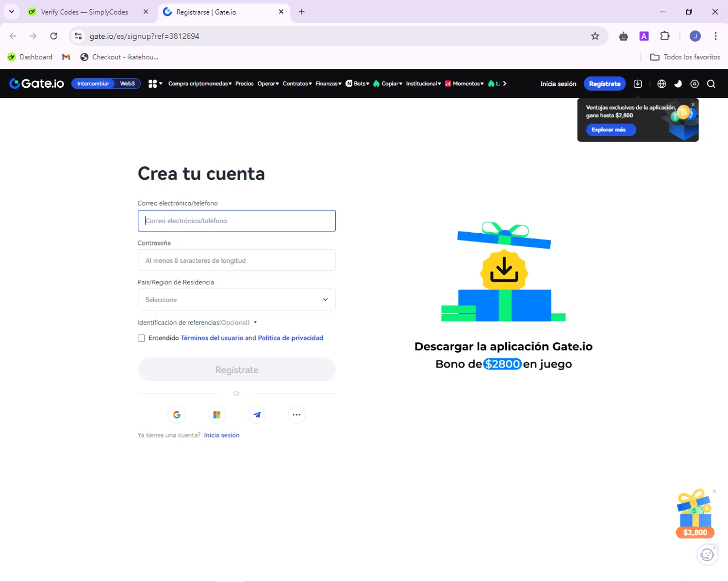728x582 pixels.
Task: Open the Chrome profile avatar J
Action: [x=695, y=36]
